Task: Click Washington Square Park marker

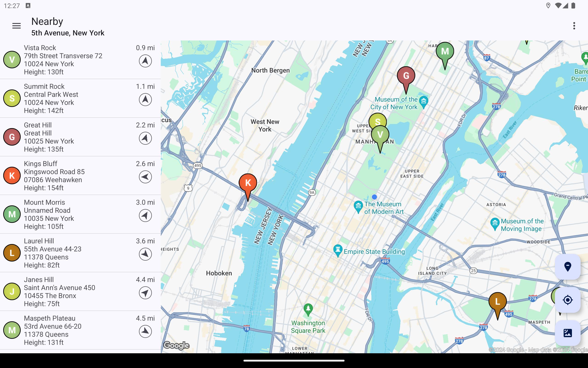Action: pyautogui.click(x=308, y=310)
